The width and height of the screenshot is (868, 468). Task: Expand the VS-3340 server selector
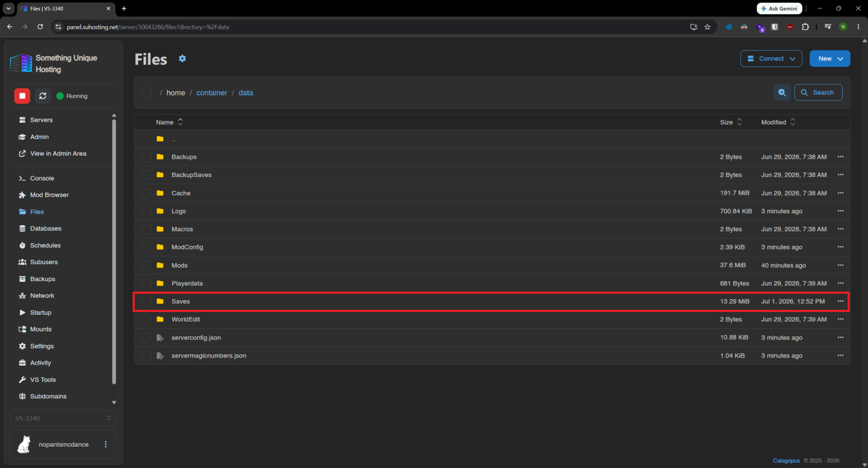coord(63,418)
